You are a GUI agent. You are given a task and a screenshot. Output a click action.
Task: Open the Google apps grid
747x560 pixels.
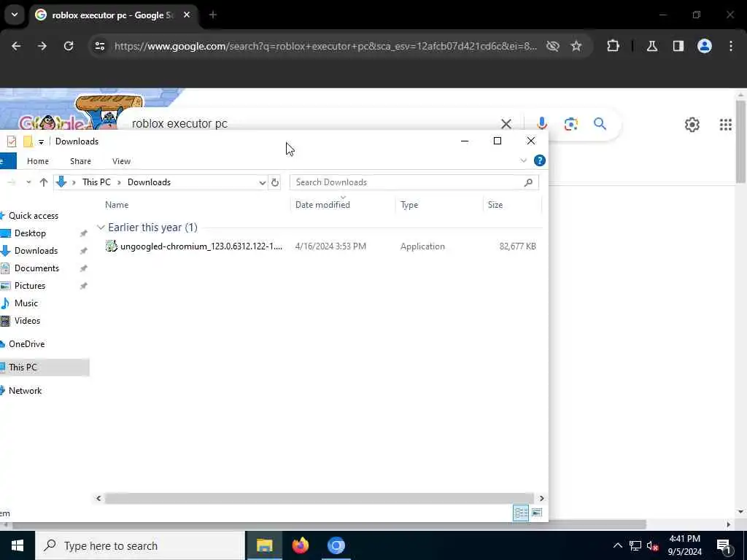(x=726, y=125)
